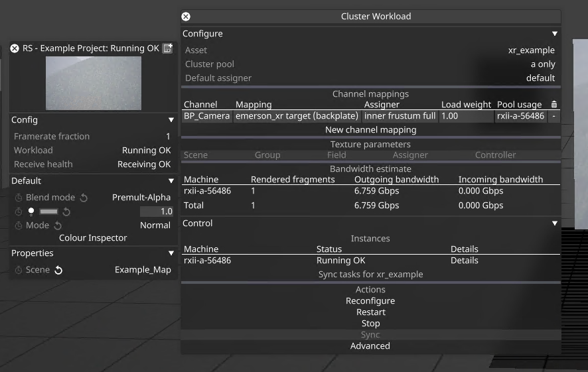Collapse the Configure section arrow
Screen dimensions: 588x372
pyautogui.click(x=555, y=34)
